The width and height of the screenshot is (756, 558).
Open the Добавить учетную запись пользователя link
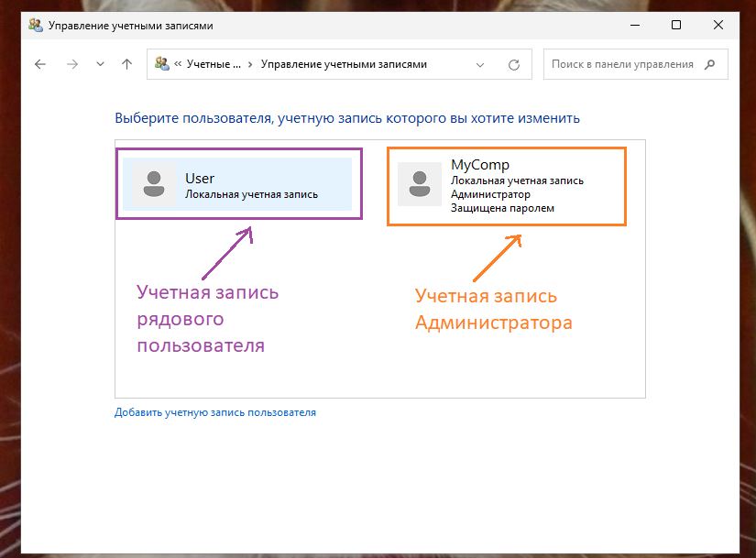tap(215, 411)
